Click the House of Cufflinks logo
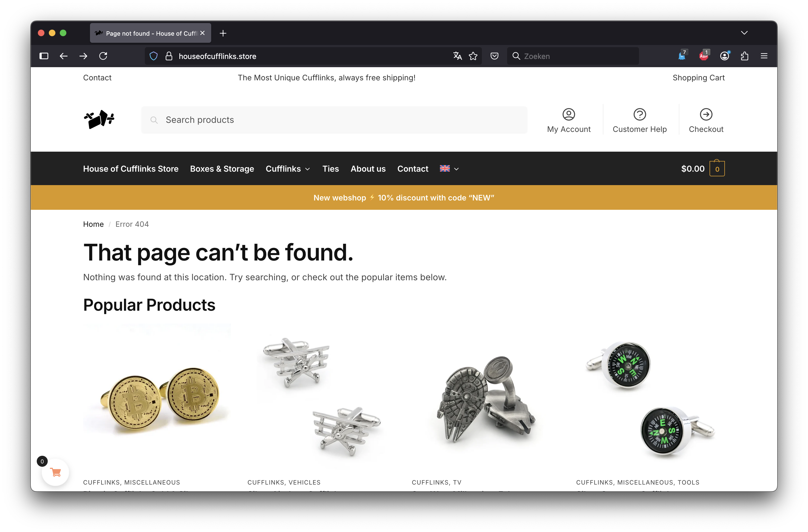This screenshot has height=532, width=808. [x=99, y=120]
